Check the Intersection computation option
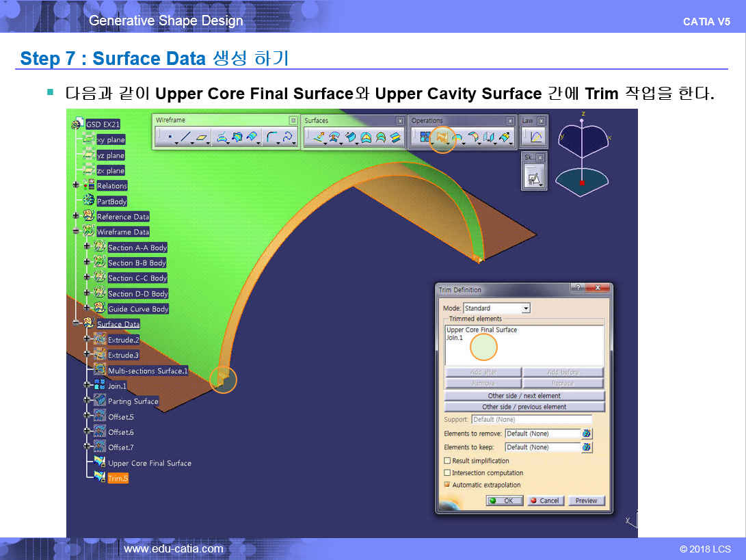 [448, 472]
